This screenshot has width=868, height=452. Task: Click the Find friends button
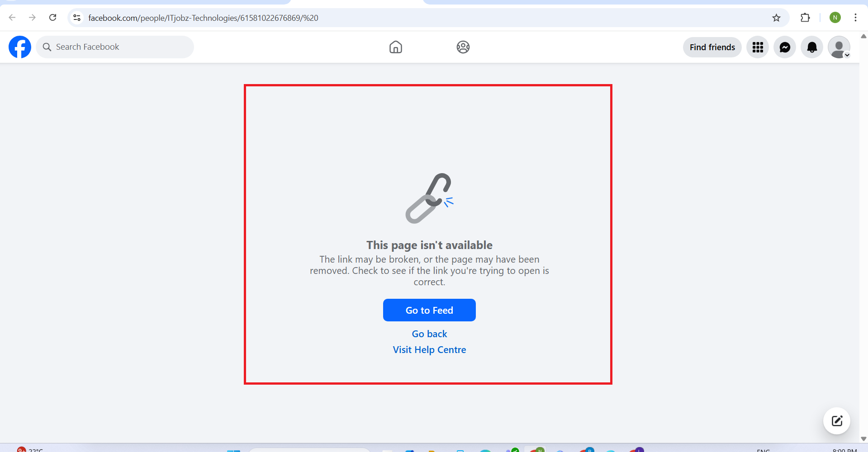coord(712,47)
